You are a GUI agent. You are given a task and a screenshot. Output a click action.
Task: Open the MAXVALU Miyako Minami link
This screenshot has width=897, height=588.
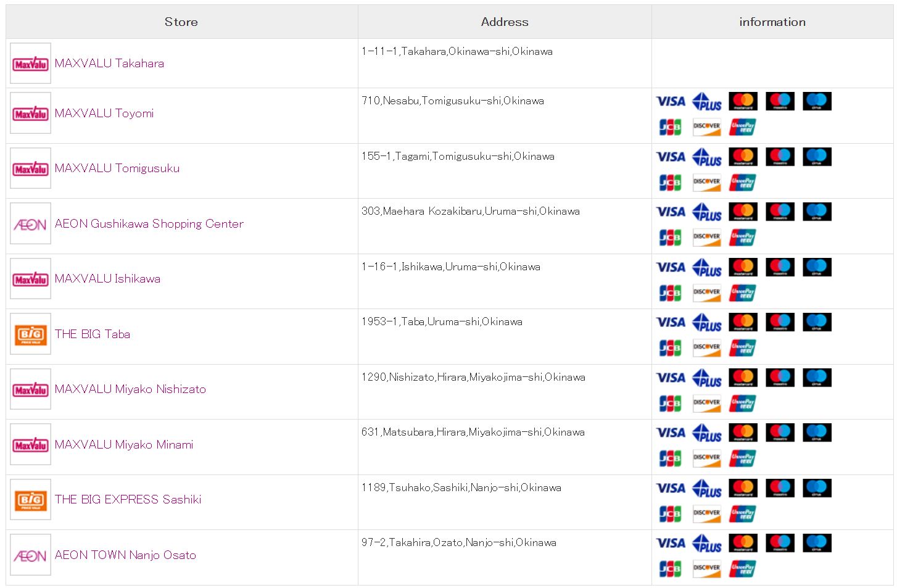coord(124,444)
